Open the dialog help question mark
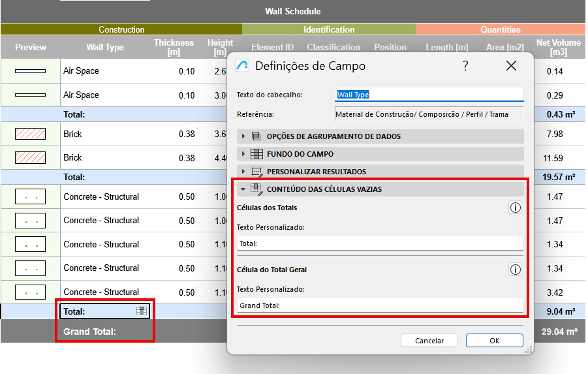This screenshot has width=588, height=374. [465, 66]
